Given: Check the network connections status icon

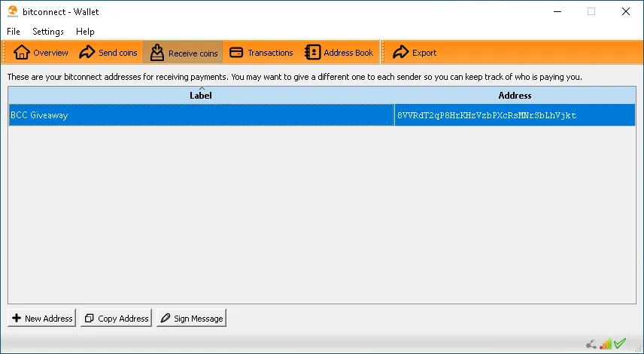Looking at the screenshot, I should [591, 344].
